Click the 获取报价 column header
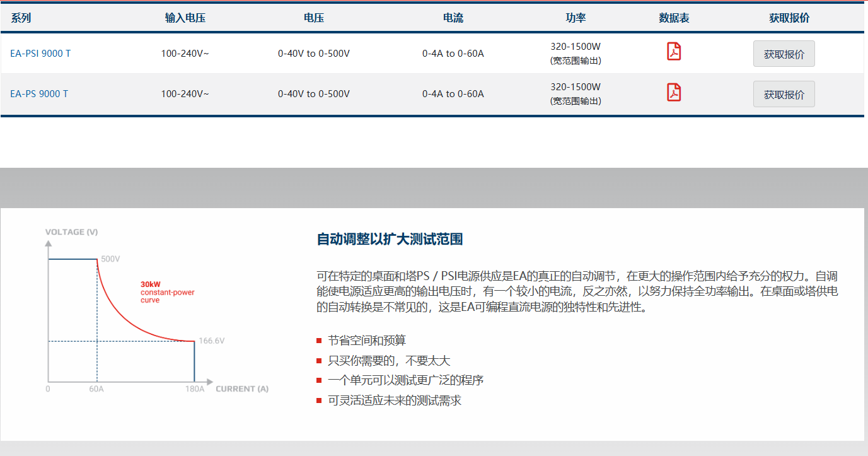The image size is (868, 456). point(789,18)
